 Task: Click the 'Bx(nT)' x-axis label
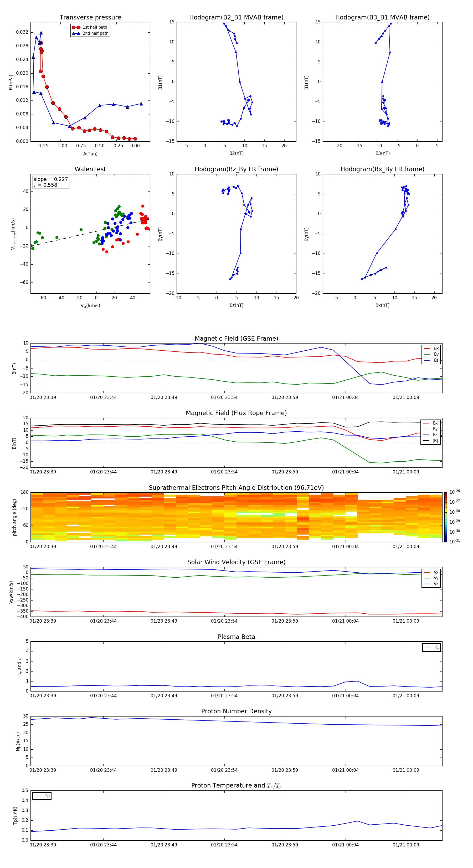[x=382, y=306]
